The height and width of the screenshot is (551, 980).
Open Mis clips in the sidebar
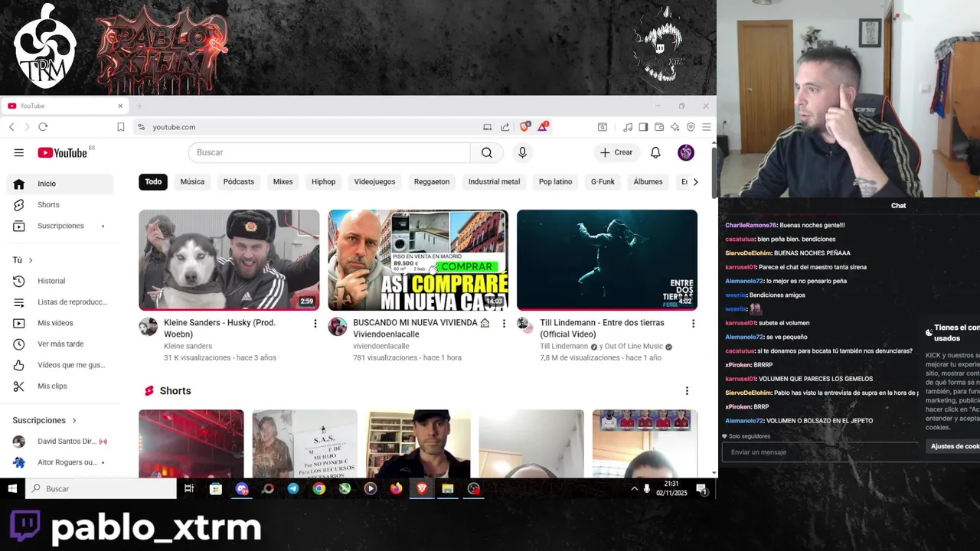pos(60,386)
